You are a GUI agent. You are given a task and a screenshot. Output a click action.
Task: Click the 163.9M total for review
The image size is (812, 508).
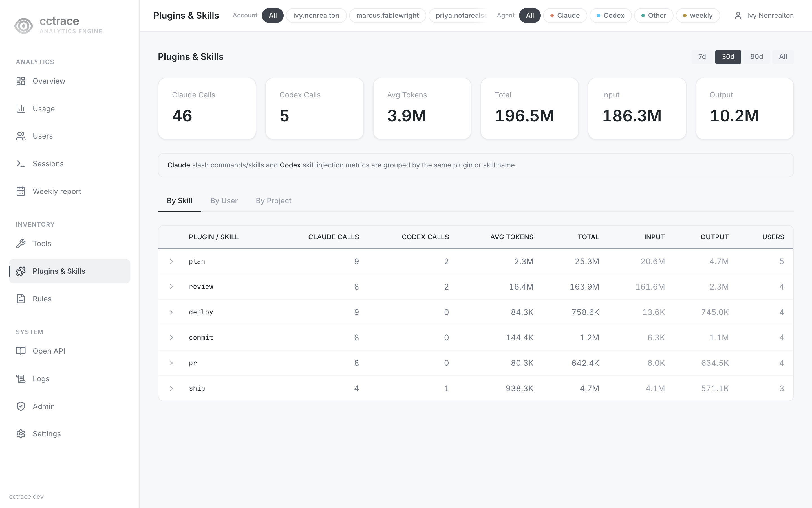[x=584, y=287]
